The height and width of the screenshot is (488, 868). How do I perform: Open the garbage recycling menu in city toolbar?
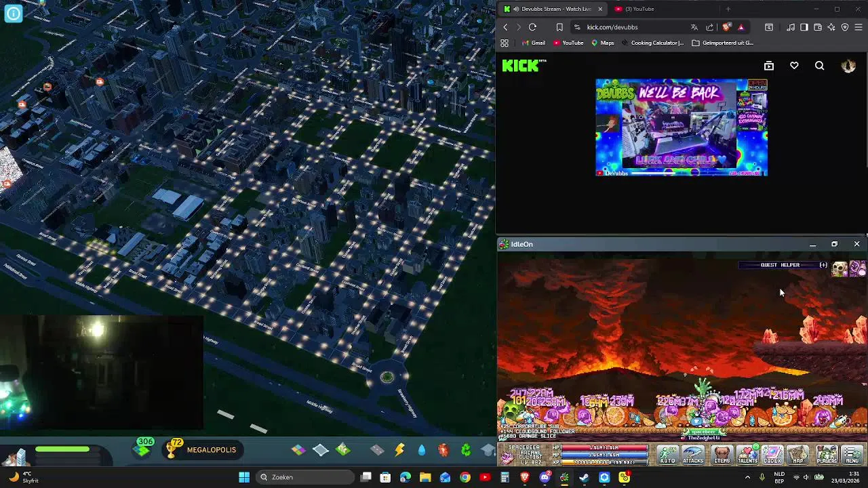[x=466, y=450]
